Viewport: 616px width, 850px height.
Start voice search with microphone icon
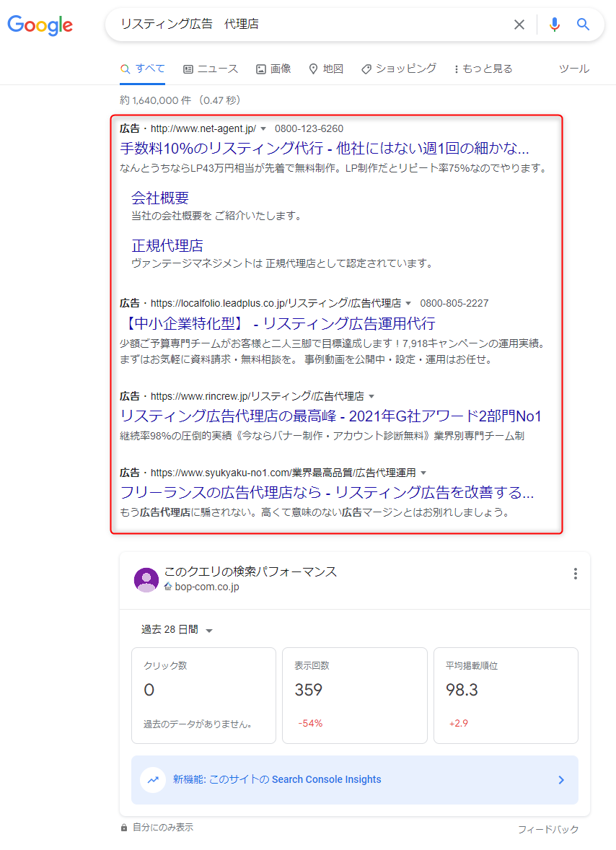click(x=554, y=25)
